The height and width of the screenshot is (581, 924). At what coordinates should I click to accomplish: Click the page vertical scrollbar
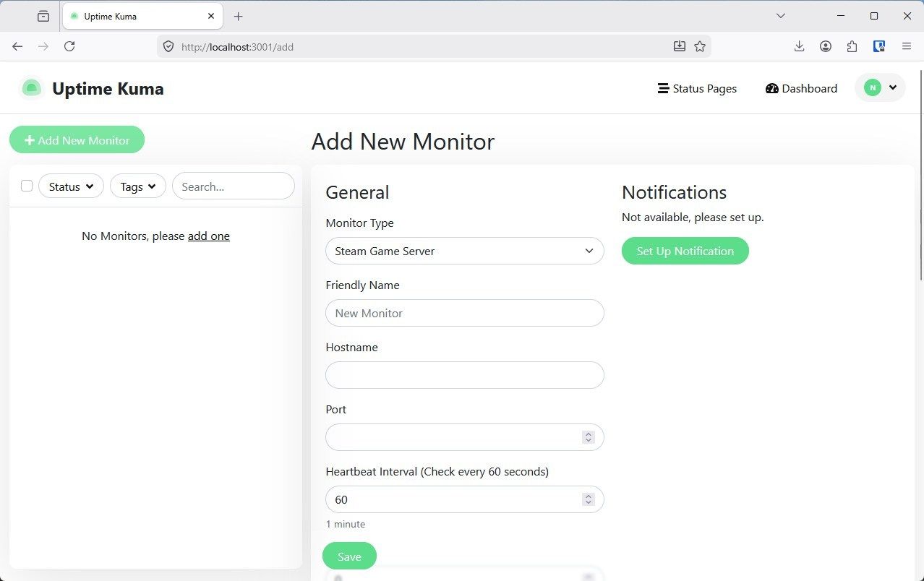pyautogui.click(x=920, y=175)
